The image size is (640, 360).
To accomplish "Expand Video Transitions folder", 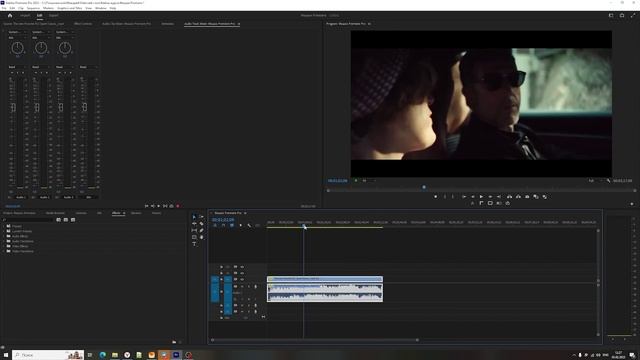I will tap(4, 251).
